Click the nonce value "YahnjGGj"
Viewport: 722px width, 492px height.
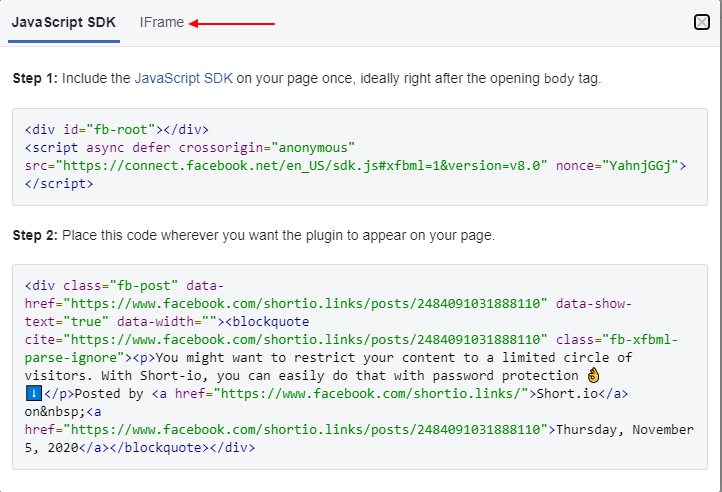(x=640, y=165)
